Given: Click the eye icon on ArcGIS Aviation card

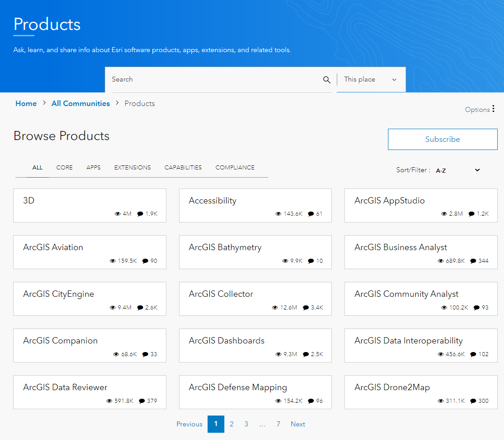Looking at the screenshot, I should [x=112, y=261].
